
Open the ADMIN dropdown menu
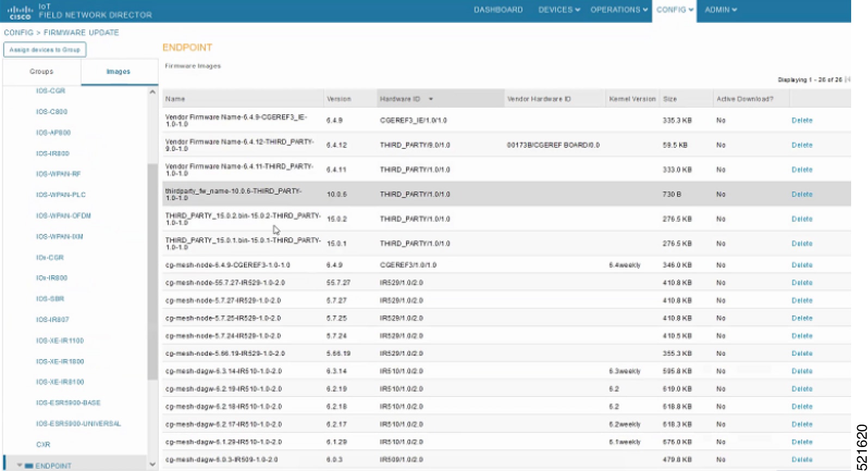[x=721, y=10]
